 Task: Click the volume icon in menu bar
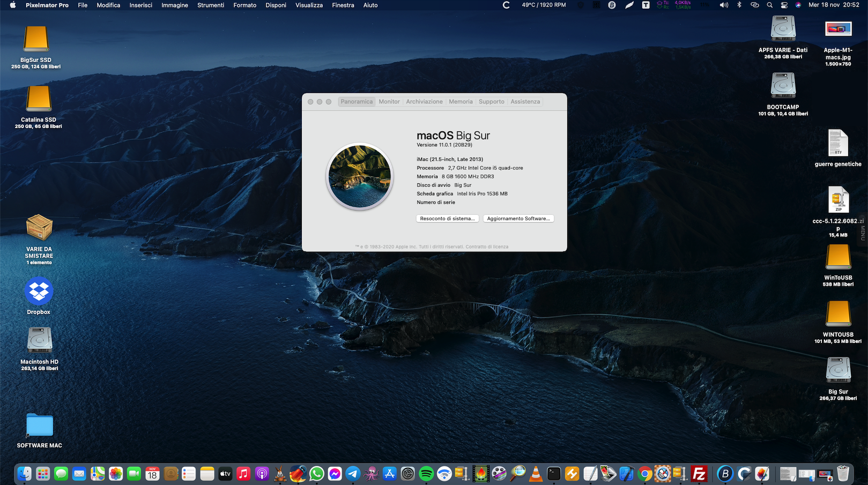(x=724, y=5)
